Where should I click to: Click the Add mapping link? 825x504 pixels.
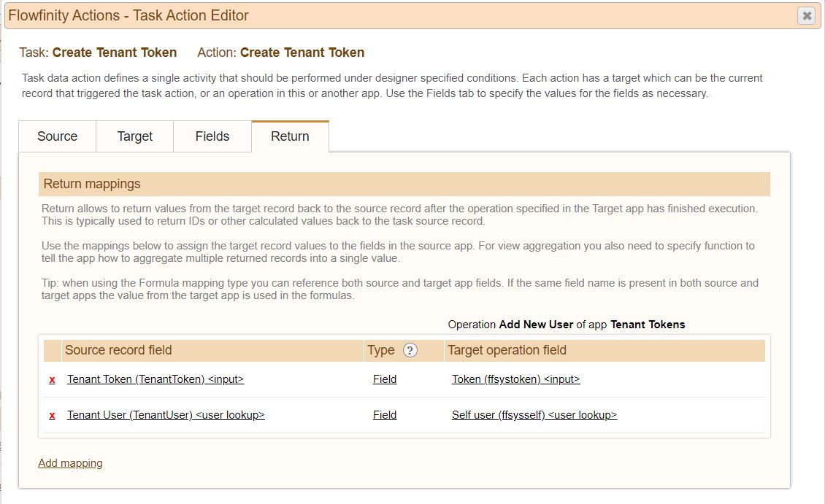click(x=70, y=463)
